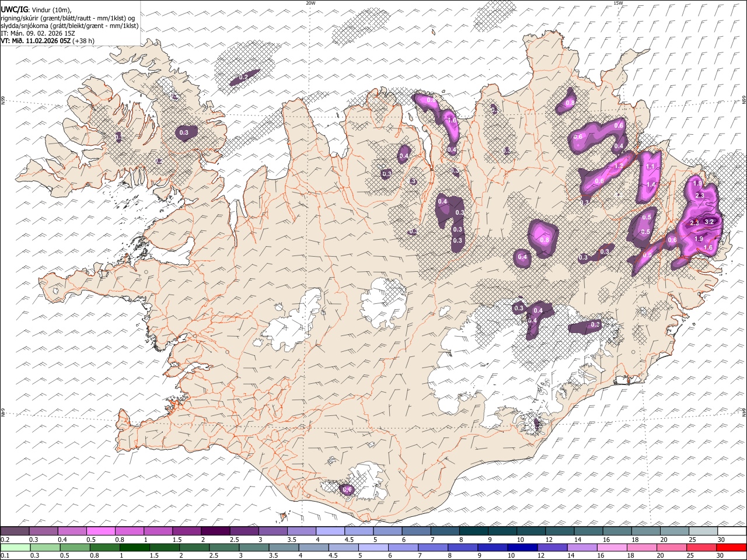Image resolution: width=747 pixels, height=560 pixels.
Task: Click the 0.3 value in the Westfjords purple patch
Action: click(x=184, y=133)
